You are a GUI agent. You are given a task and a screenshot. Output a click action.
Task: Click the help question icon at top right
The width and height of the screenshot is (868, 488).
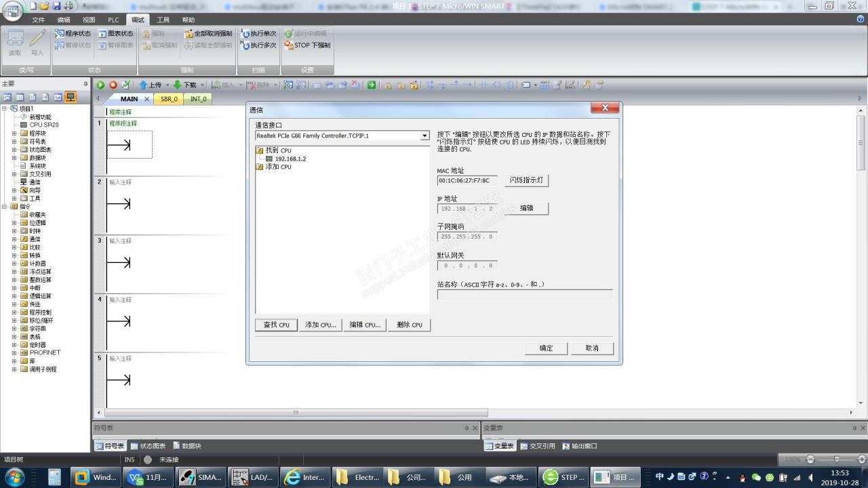pyautogui.click(x=861, y=20)
